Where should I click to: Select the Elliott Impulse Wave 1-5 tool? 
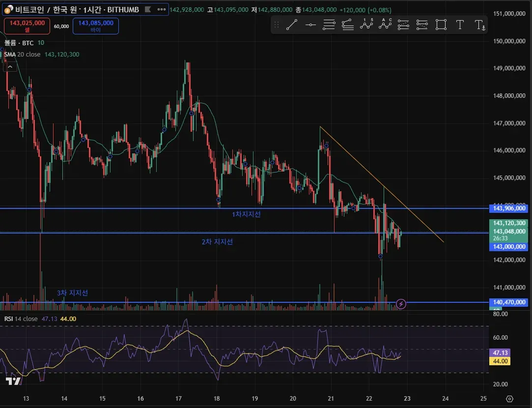[366, 24]
